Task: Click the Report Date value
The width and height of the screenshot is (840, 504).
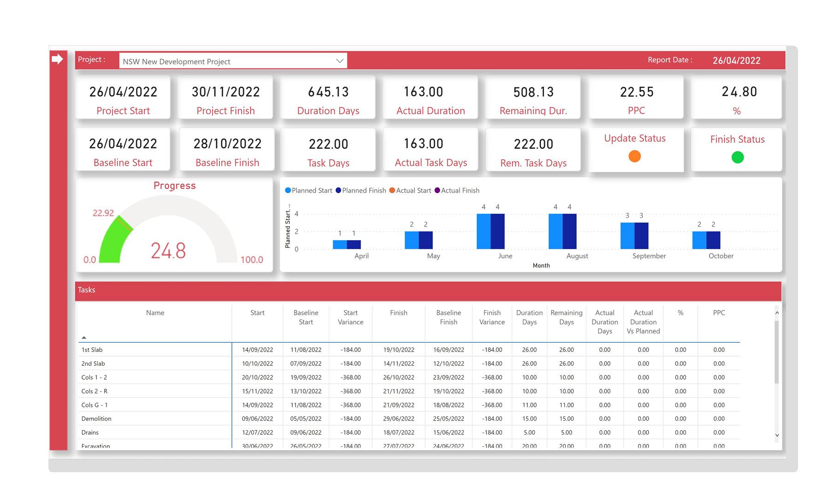Action: pos(736,60)
